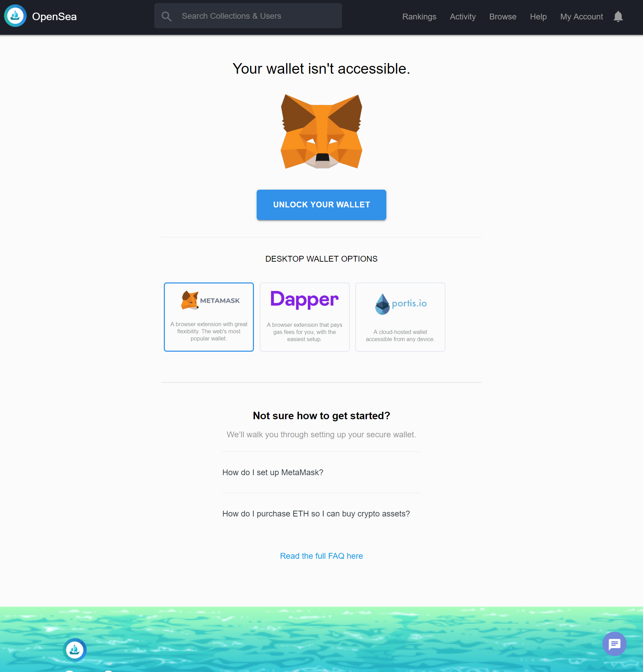Select the portis.io wallet option card
The image size is (643, 672).
tap(400, 317)
